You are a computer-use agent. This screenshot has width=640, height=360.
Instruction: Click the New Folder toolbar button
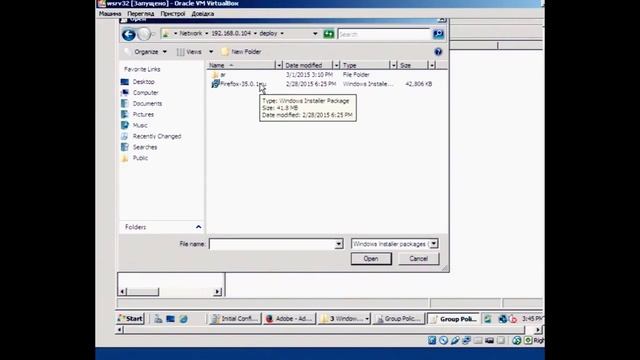(x=241, y=52)
